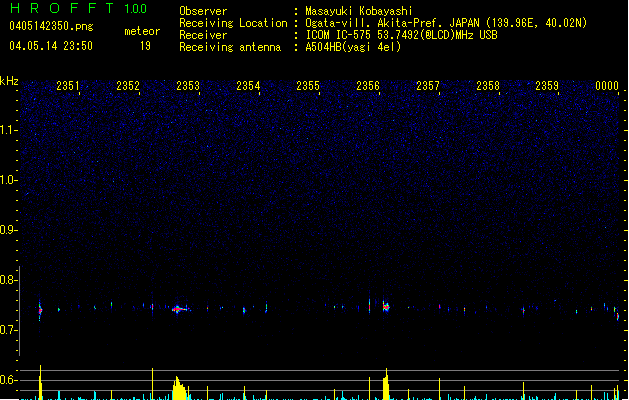Select the A504HB(yagi 4el) antenna text

coord(353,47)
